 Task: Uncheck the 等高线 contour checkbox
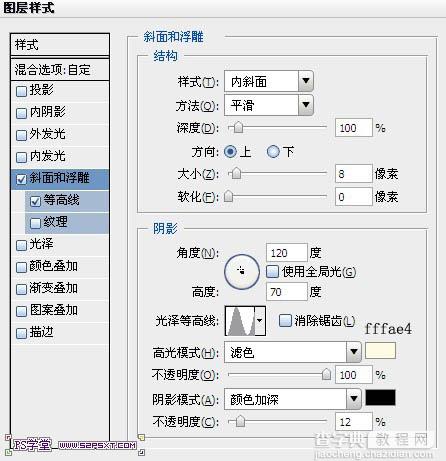pyautogui.click(x=35, y=201)
